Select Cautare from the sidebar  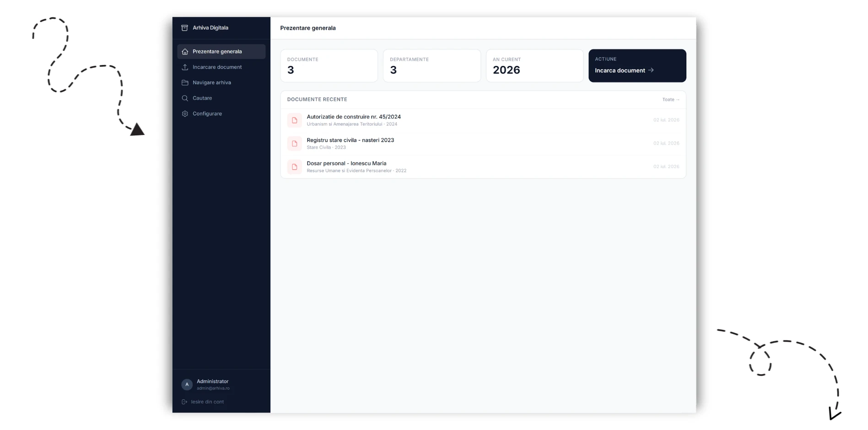click(221, 98)
